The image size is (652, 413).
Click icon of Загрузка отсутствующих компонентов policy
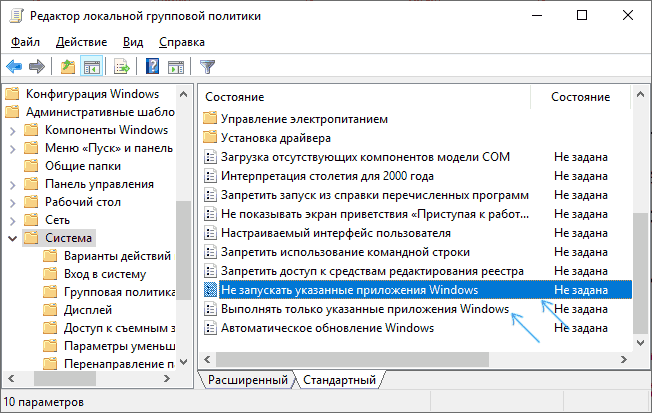pos(210,157)
